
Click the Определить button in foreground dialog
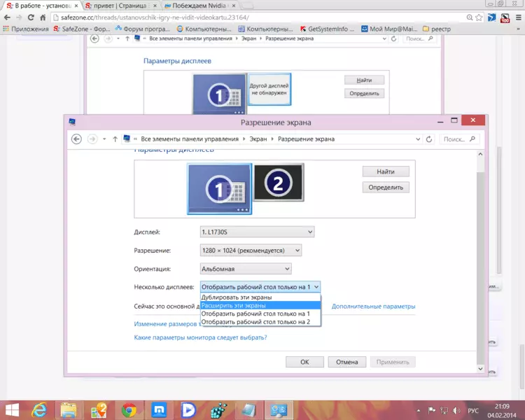[386, 187]
